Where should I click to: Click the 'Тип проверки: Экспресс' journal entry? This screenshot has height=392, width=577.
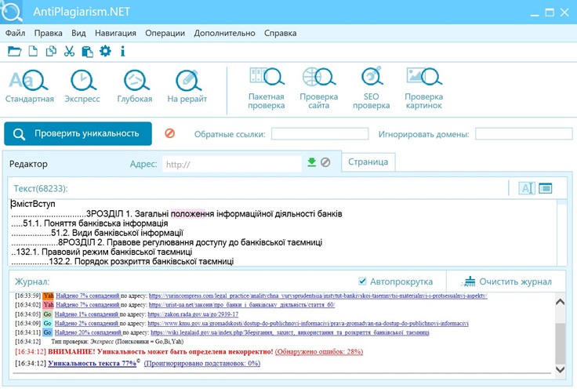click(x=118, y=342)
